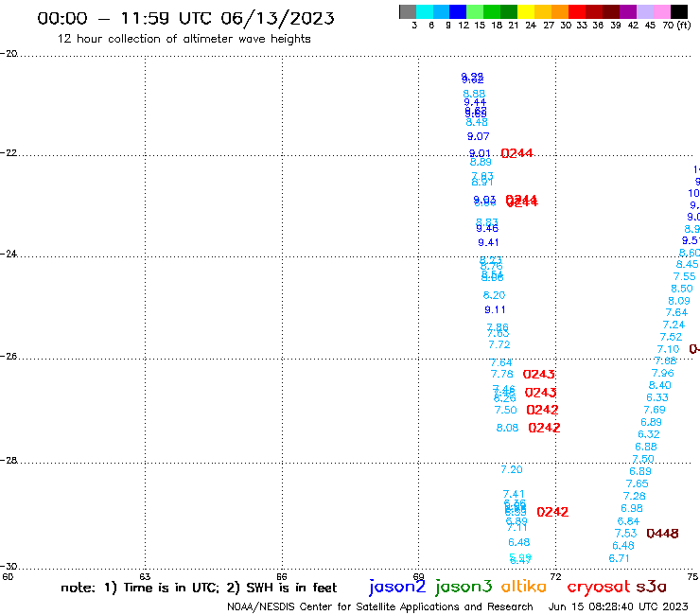Click the 7.72 wave height value
Viewport: 700px width, 615px height.
pos(499,344)
